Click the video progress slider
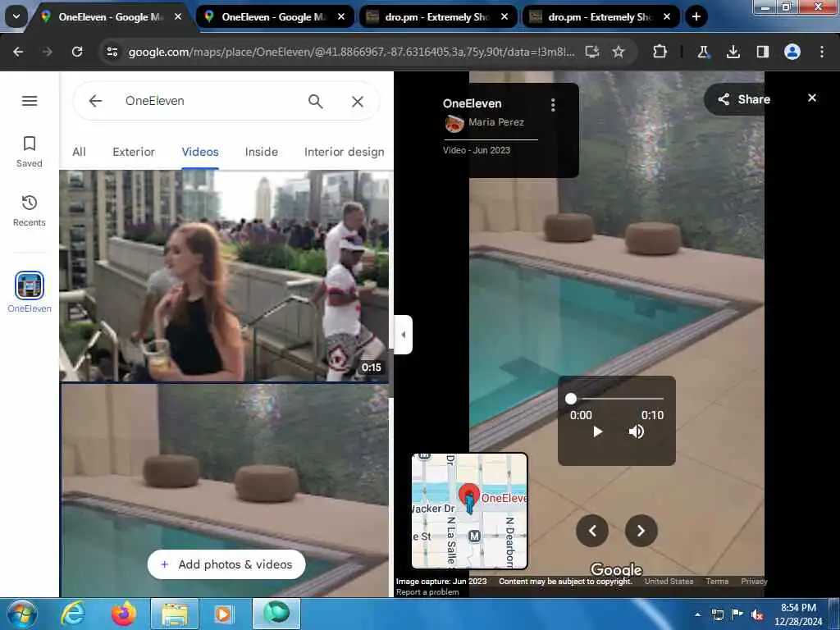Image resolution: width=840 pixels, height=630 pixels. pyautogui.click(x=617, y=399)
